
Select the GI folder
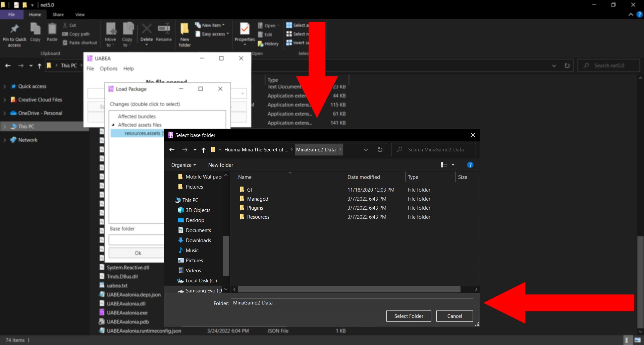tap(249, 190)
